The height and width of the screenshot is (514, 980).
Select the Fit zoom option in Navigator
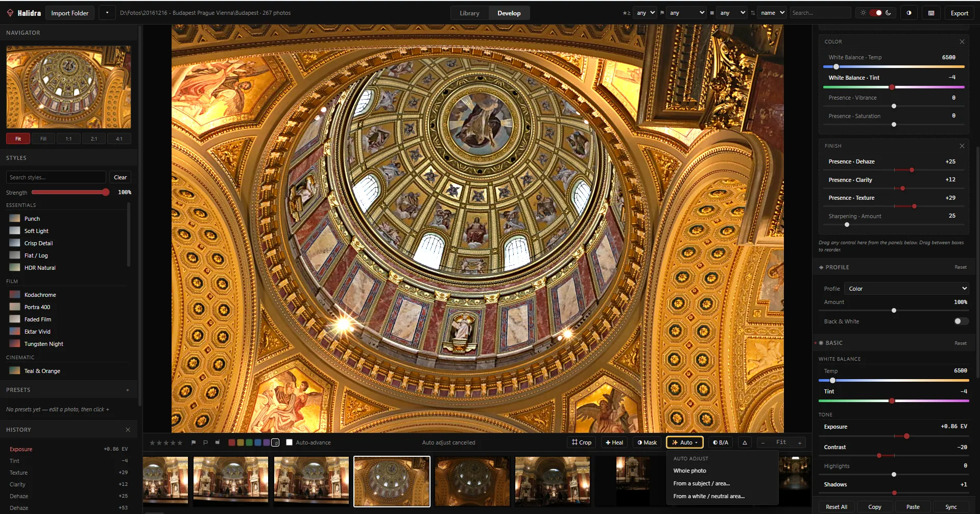(x=18, y=138)
